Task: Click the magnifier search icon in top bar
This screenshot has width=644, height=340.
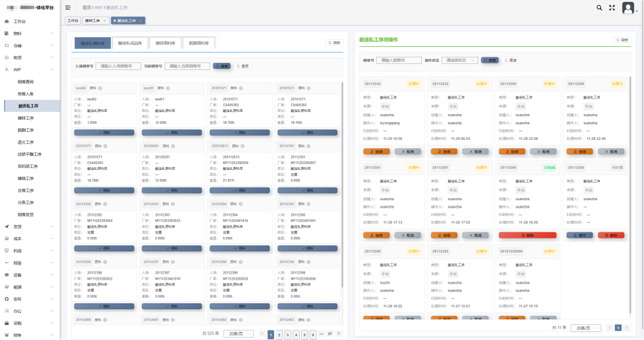Action: tap(599, 8)
